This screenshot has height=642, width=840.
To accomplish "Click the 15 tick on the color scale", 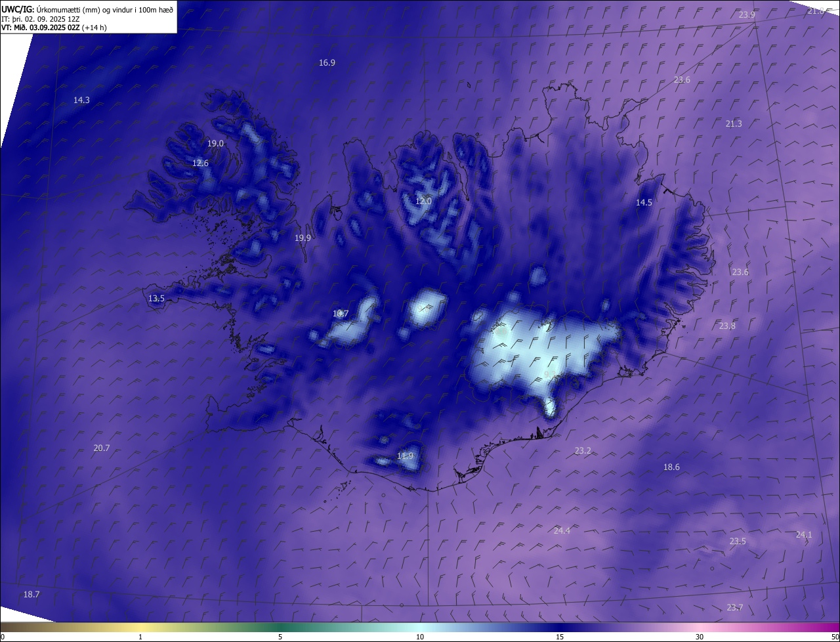I will (x=560, y=637).
